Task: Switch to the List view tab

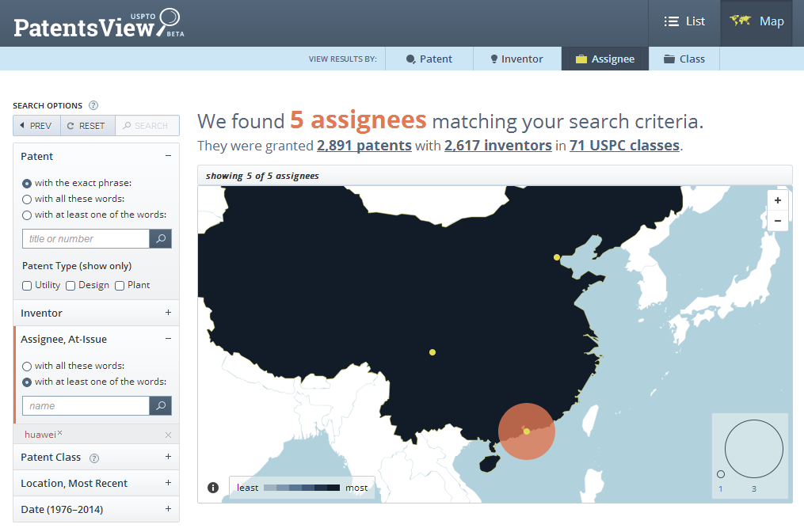Action: click(684, 22)
